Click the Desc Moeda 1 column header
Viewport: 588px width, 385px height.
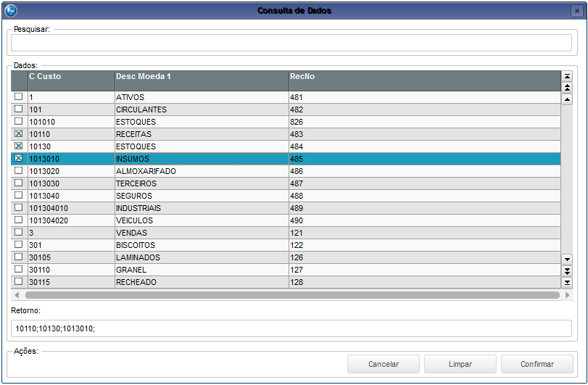(x=201, y=76)
